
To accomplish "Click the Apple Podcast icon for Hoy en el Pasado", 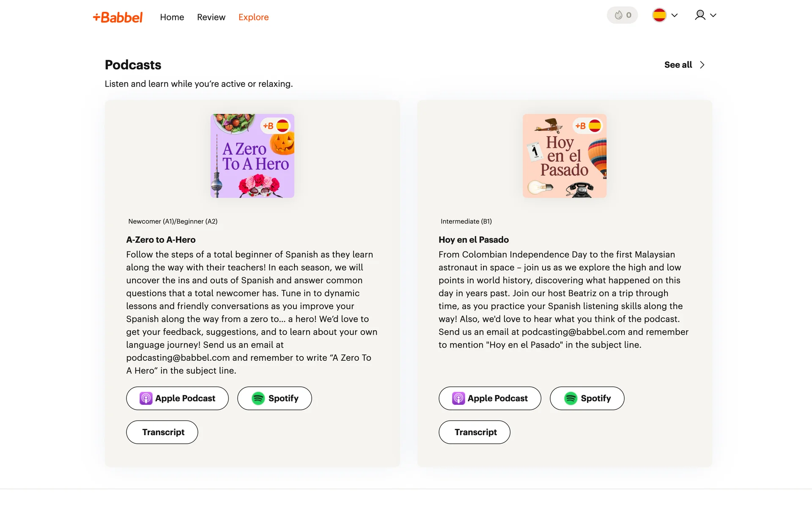I will pyautogui.click(x=458, y=398).
